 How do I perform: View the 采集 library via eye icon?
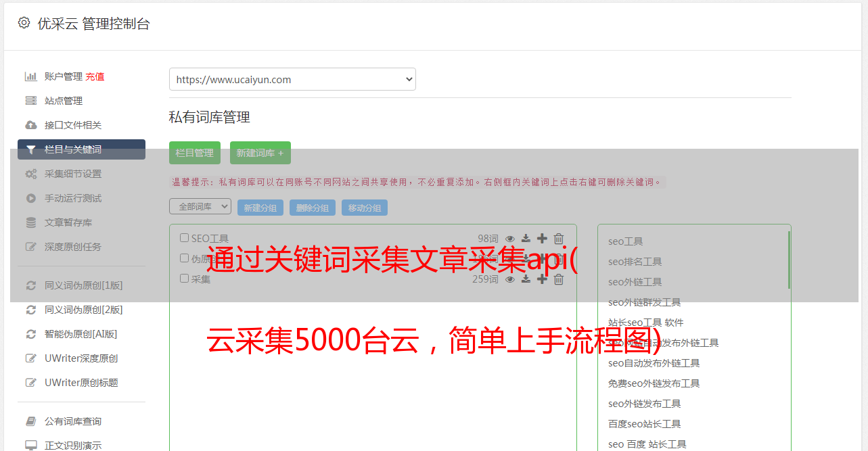point(510,279)
